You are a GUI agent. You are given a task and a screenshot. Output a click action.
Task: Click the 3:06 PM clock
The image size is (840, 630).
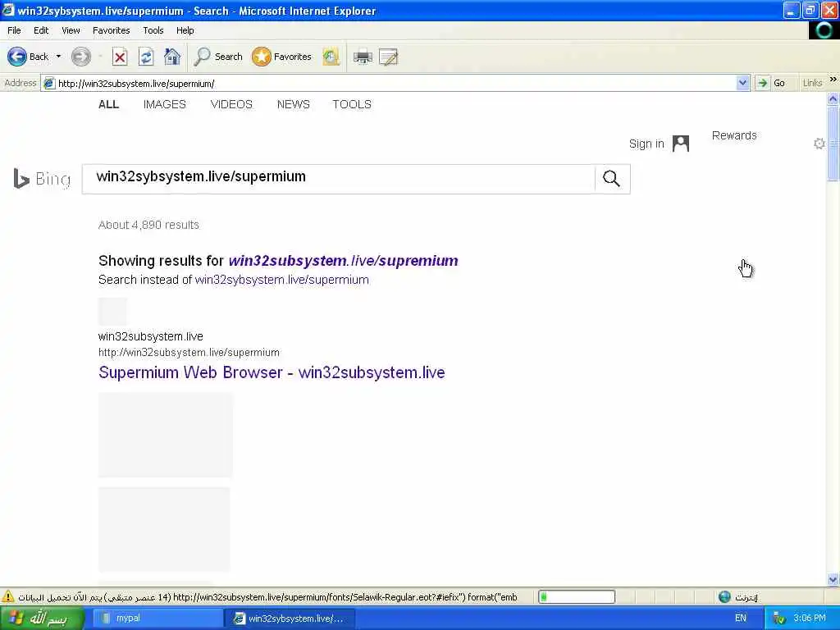coord(809,619)
